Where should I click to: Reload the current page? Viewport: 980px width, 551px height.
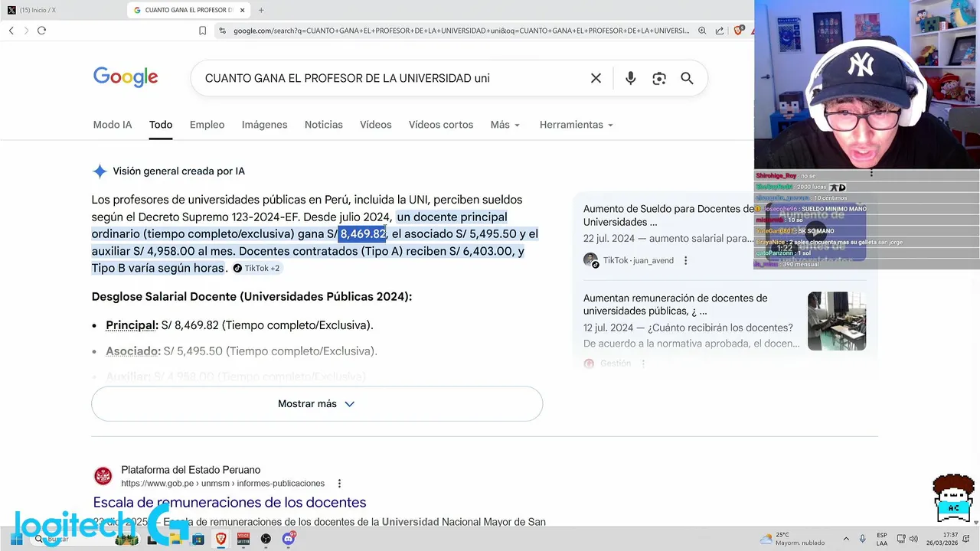pyautogui.click(x=41, y=31)
